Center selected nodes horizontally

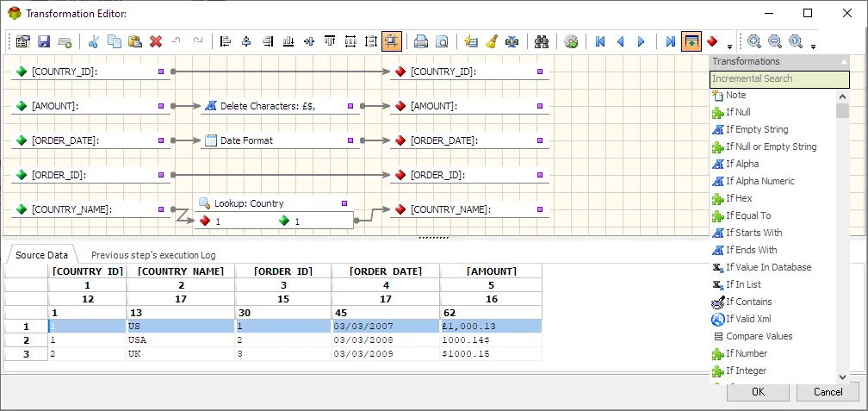pos(247,41)
